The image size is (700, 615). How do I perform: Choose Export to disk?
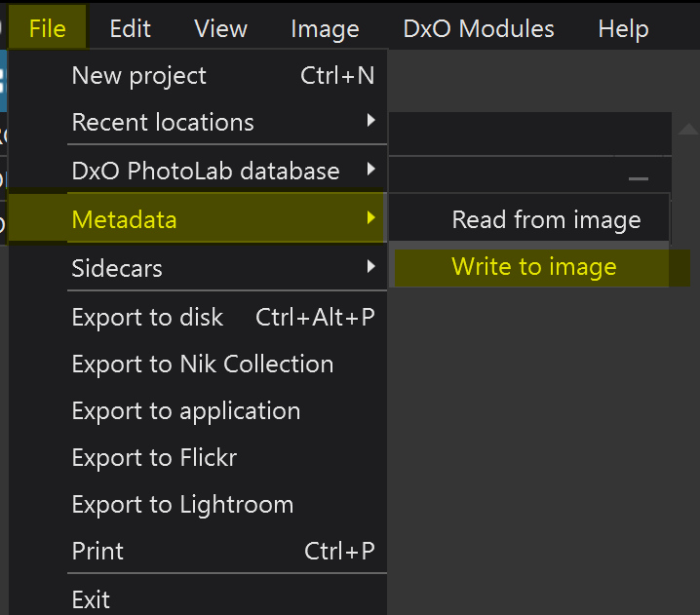147,317
